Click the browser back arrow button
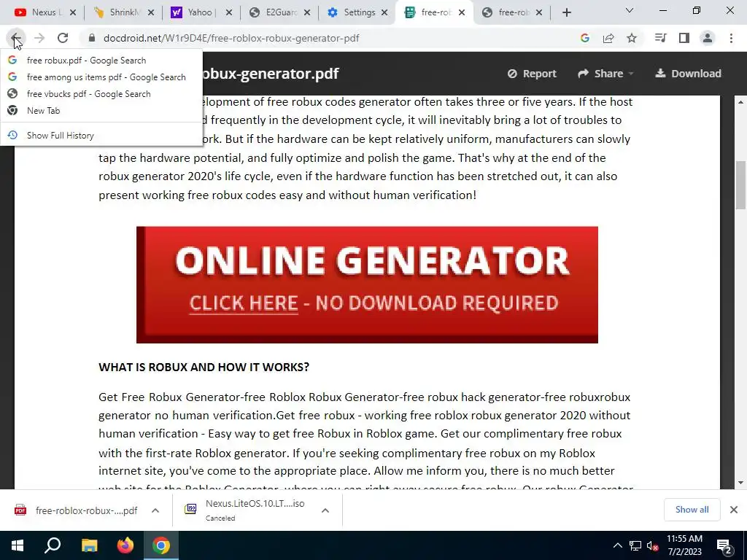 click(x=15, y=38)
